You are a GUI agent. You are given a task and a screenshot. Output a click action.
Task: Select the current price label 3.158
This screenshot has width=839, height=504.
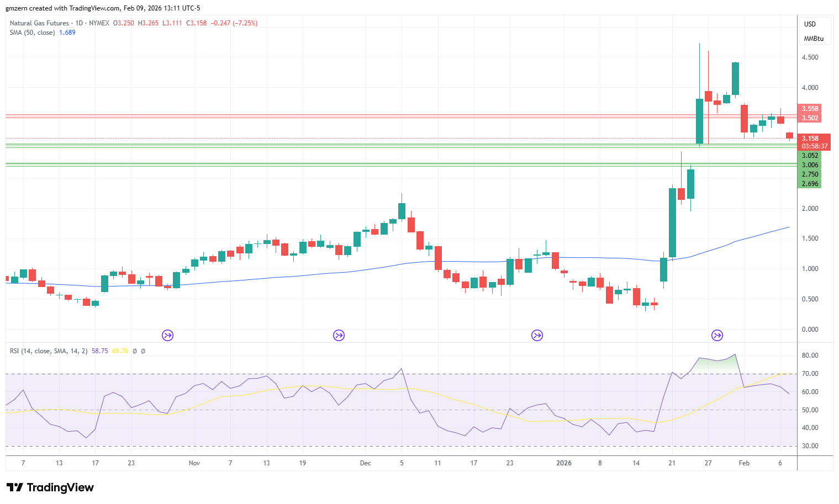[x=810, y=139]
